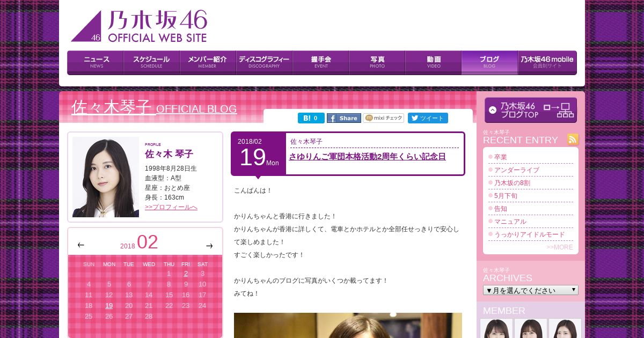This screenshot has width=644, height=338.
Task: Click 佐々木琴子's profile photo
Action: [106, 177]
